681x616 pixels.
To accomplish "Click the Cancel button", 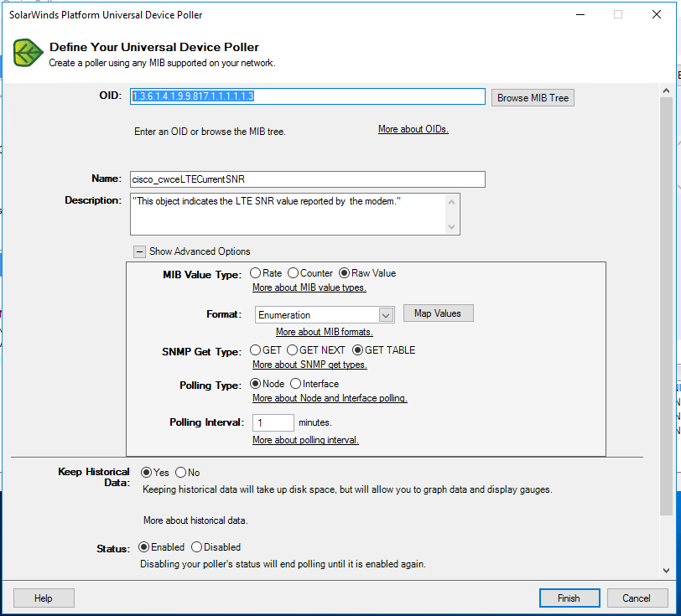I will tap(637, 598).
